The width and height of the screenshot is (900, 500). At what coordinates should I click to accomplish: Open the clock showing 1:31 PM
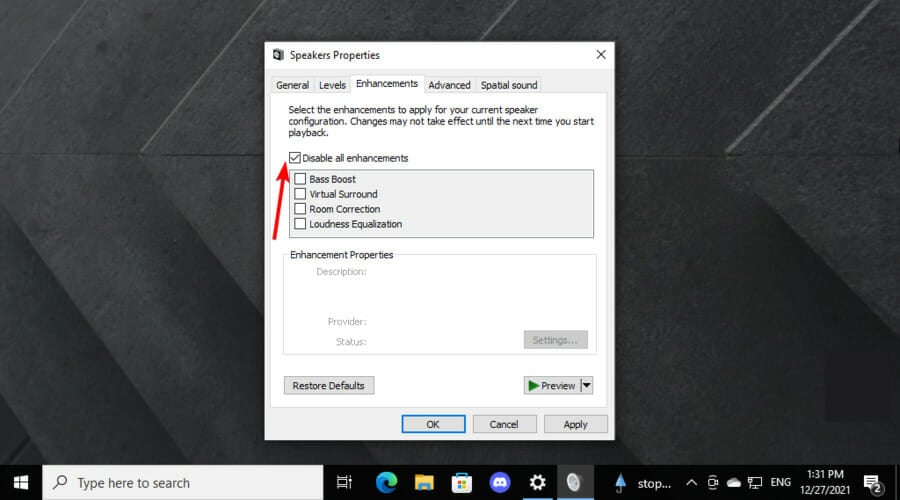coord(825,482)
